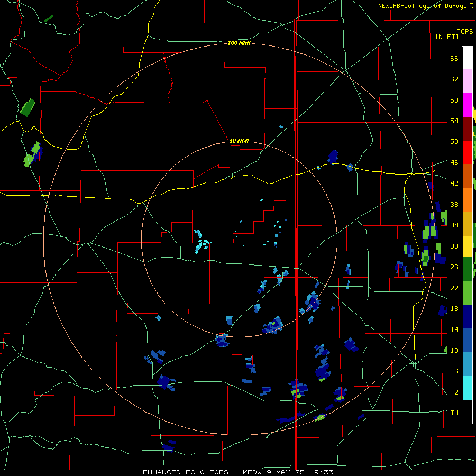Click the '54' legend value
476x476 pixels.
(454, 121)
